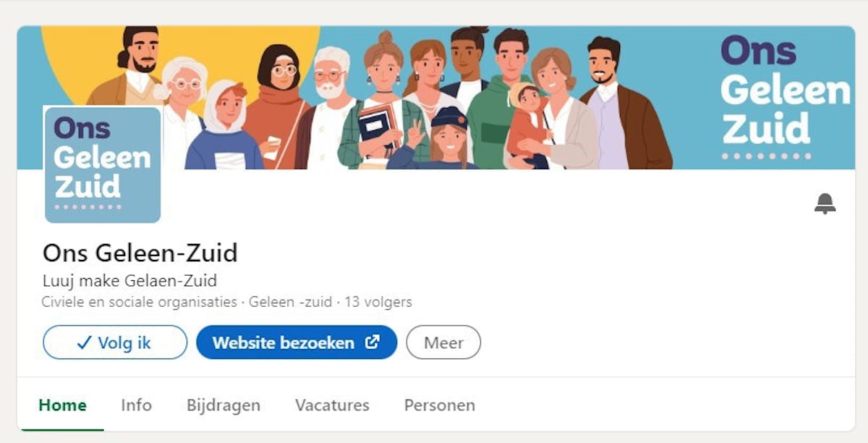The height and width of the screenshot is (443, 868).
Task: Click the Geleen -zuid location text
Action: coord(291,302)
